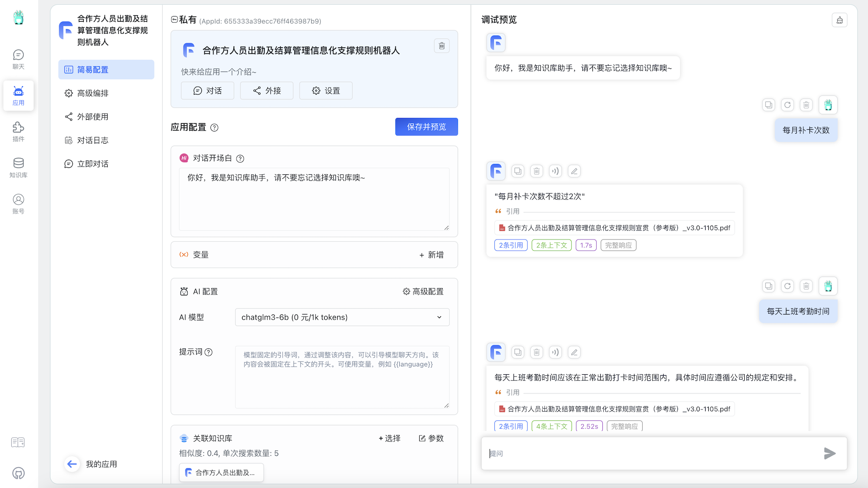Go back via the 我的应用 arrow
868x488 pixels.
pos(72,464)
